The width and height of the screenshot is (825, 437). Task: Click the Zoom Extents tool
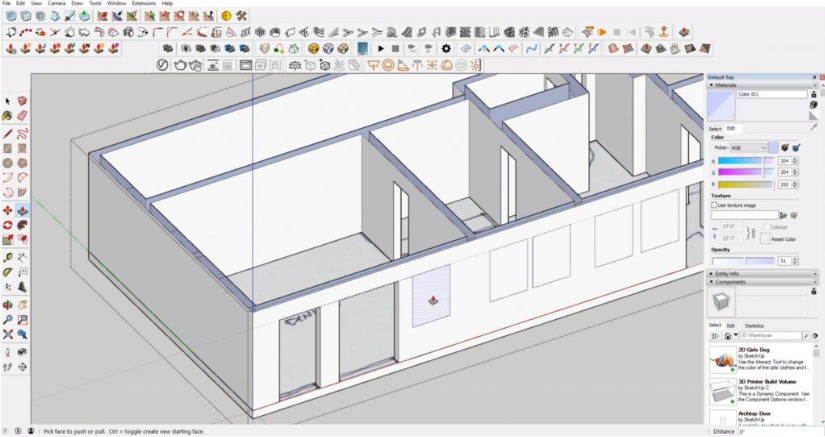click(7, 334)
